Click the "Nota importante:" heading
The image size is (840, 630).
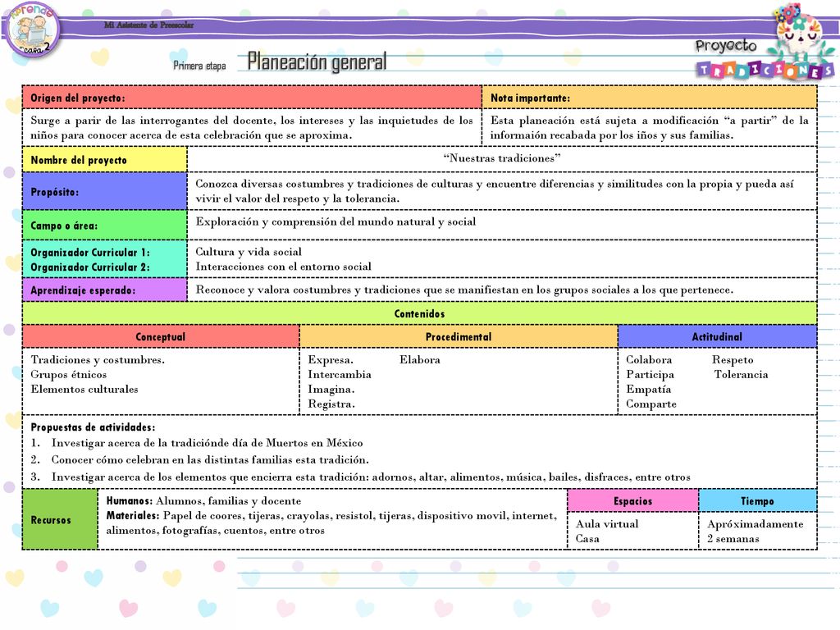pos(531,98)
